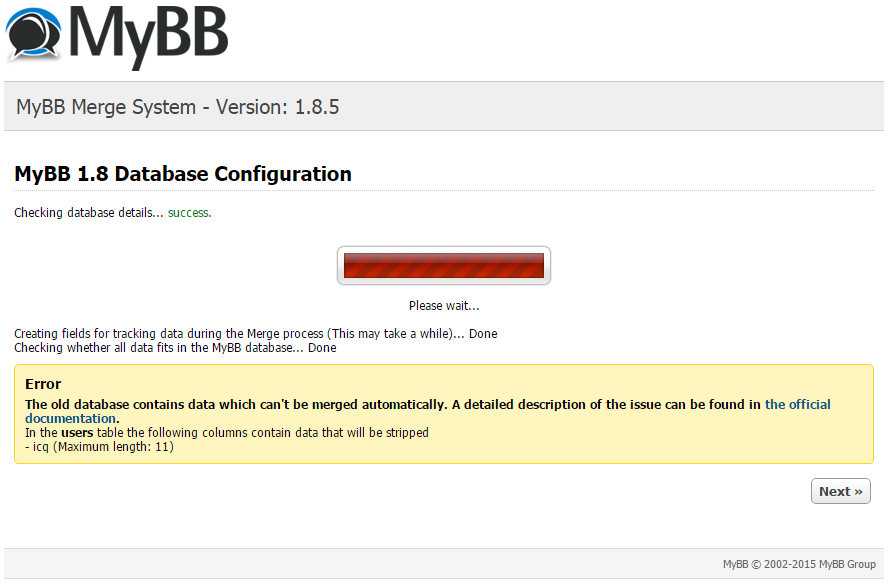Image resolution: width=888 pixels, height=588 pixels.
Task: Click the bold 'users' table name
Action: [77, 433]
